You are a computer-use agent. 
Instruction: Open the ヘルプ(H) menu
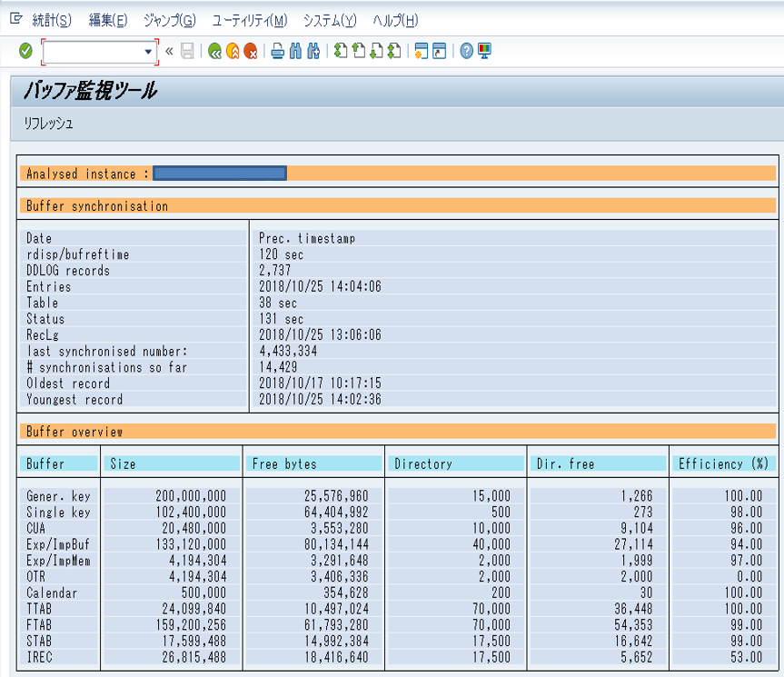[395, 21]
